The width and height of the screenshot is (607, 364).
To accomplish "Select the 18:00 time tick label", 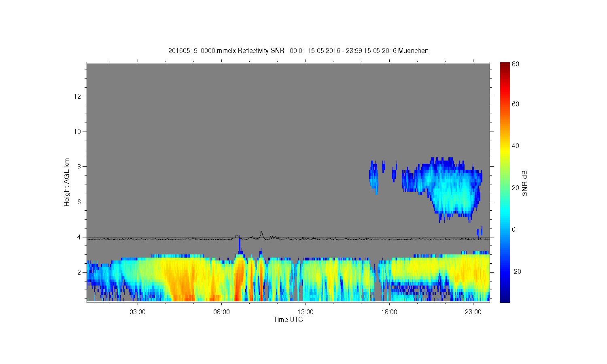I will point(389,312).
